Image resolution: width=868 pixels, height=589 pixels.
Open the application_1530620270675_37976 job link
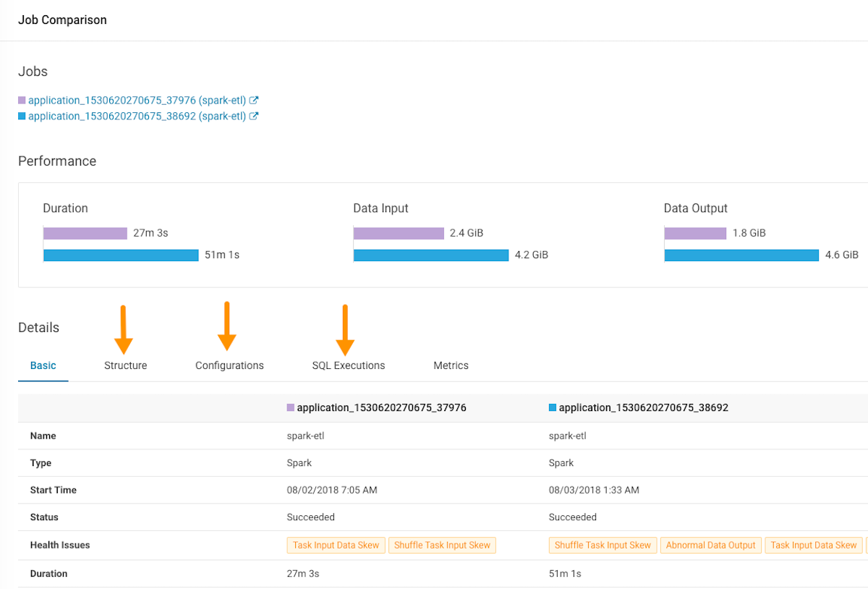point(137,101)
